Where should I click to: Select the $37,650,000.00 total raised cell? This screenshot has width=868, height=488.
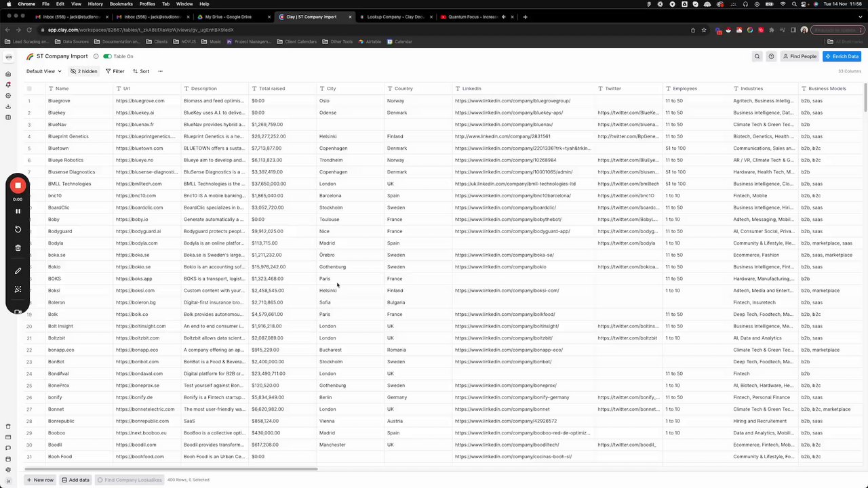pyautogui.click(x=283, y=184)
